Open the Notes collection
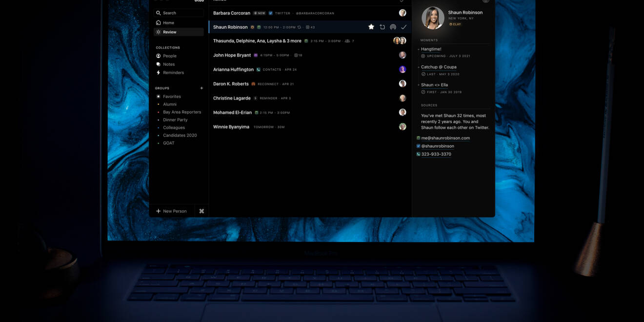 [168, 64]
